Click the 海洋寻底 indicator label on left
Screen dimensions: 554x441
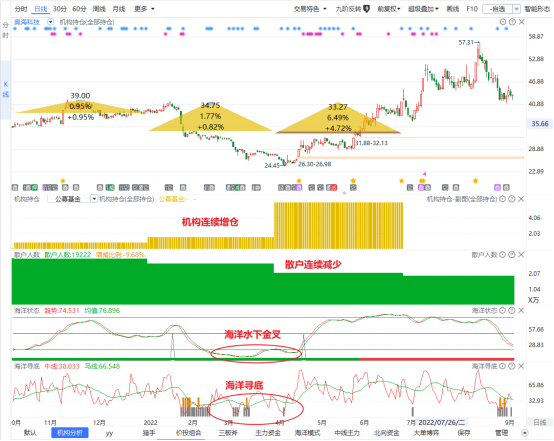click(x=26, y=366)
